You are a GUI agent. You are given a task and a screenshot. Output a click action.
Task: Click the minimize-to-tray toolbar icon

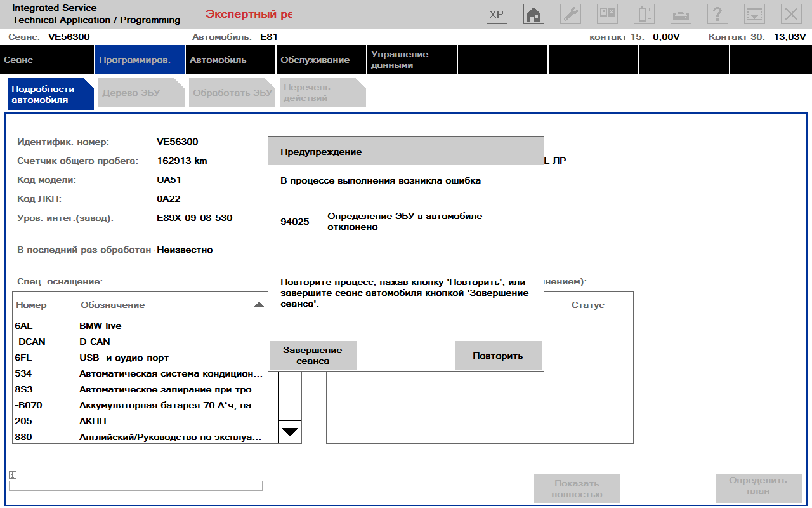click(754, 14)
